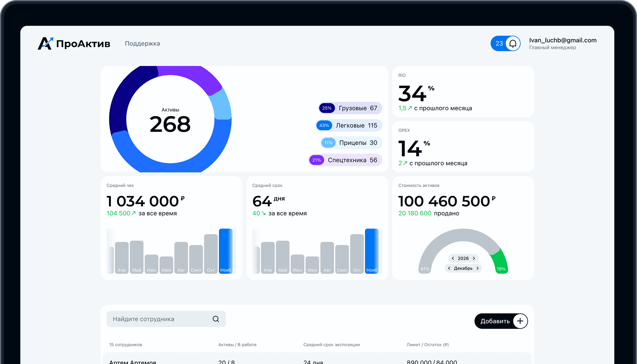
Task: Click the 23 notifications counter badge
Action: 499,44
